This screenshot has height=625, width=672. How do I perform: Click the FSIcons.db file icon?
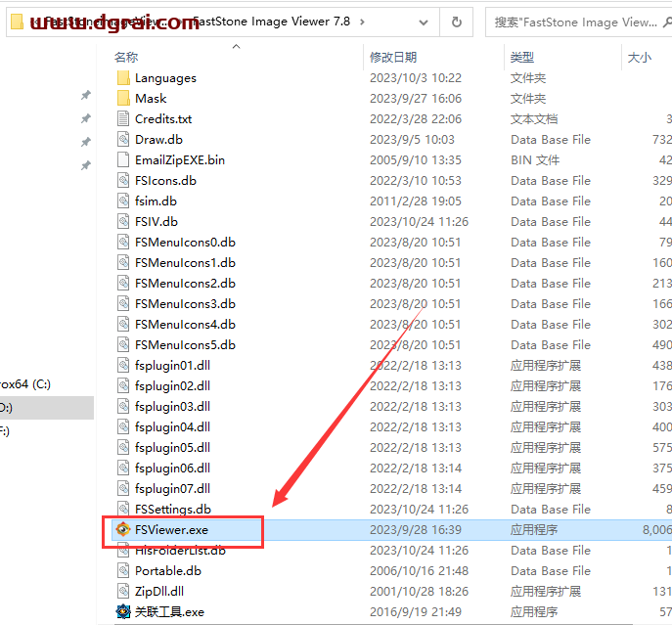[x=123, y=181]
